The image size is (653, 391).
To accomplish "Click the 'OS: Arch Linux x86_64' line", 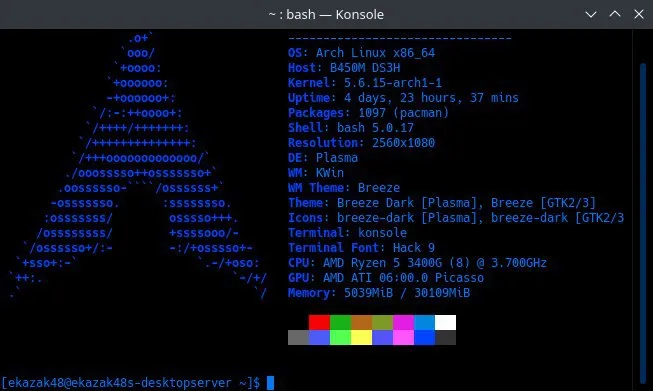I will [361, 53].
